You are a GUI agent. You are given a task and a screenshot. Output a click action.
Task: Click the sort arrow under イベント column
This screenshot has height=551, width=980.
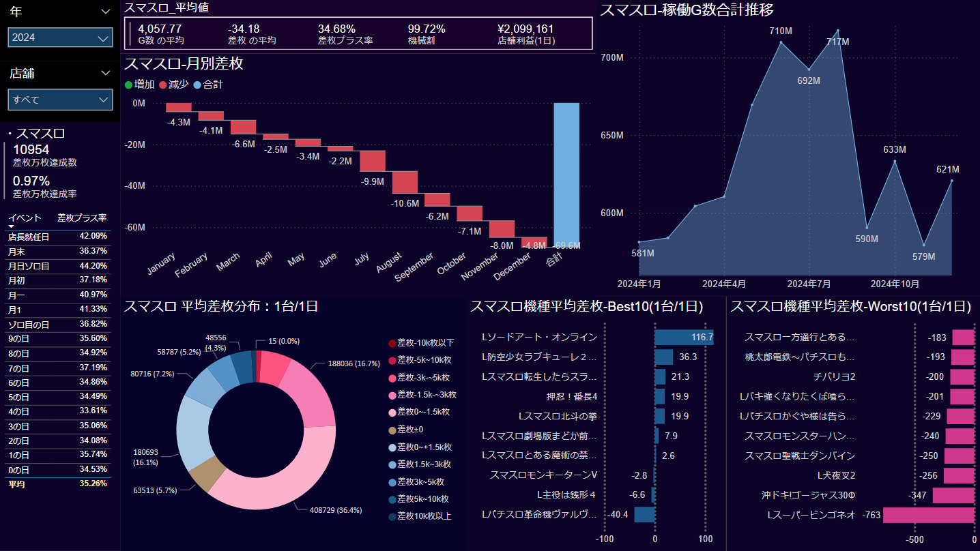tap(11, 226)
